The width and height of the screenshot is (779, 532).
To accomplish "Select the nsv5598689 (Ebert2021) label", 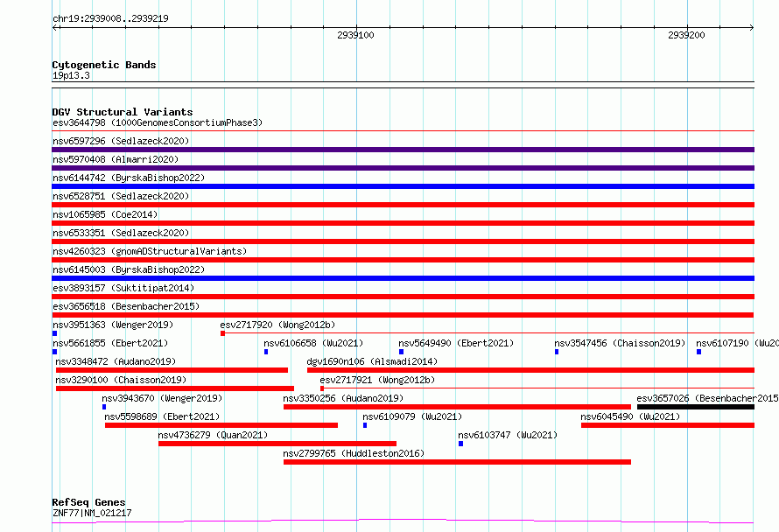I will click(162, 416).
